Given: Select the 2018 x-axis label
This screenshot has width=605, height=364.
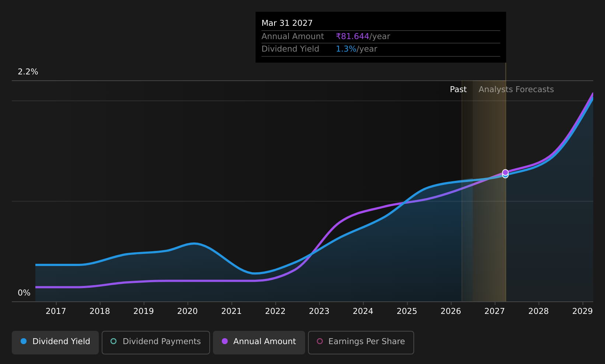Looking at the screenshot, I should coord(99,311).
